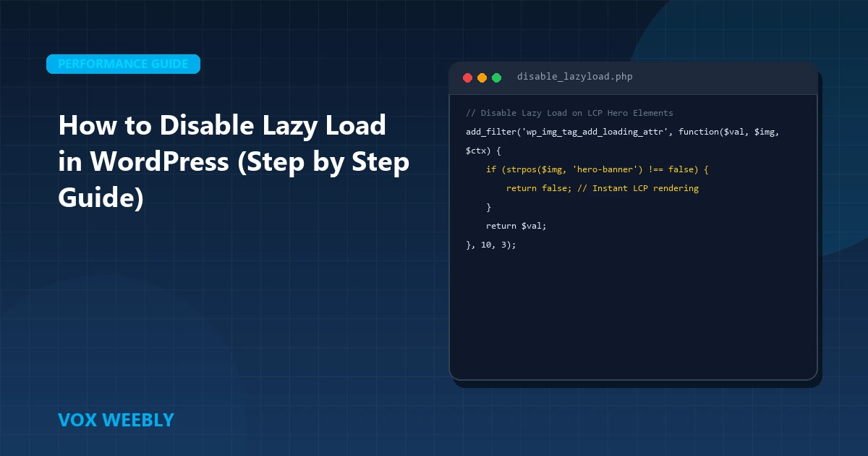Viewport: 868px width, 456px height.
Task: Click the add_filter code line
Action: coord(621,132)
